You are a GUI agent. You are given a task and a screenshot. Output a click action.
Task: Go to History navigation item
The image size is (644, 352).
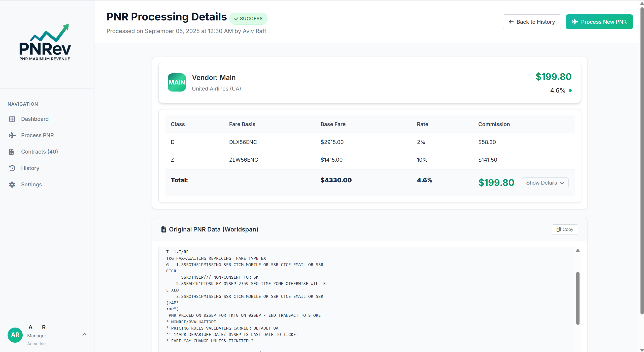tap(30, 168)
